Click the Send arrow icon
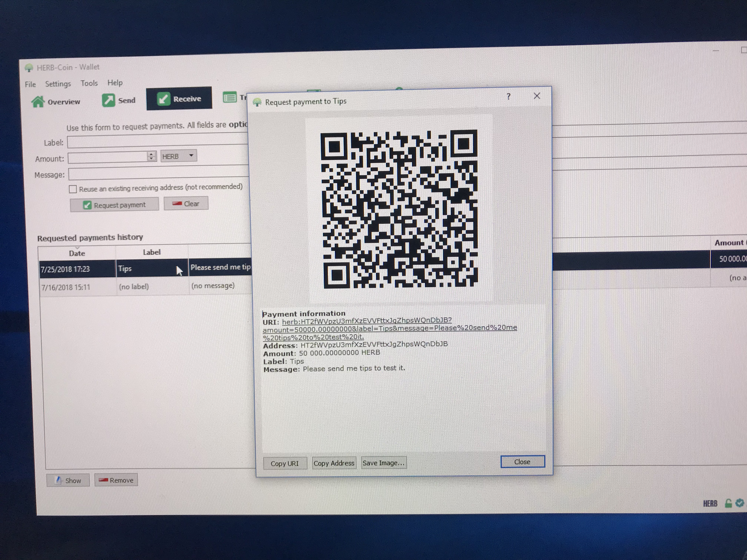The image size is (747, 560). coord(108,100)
